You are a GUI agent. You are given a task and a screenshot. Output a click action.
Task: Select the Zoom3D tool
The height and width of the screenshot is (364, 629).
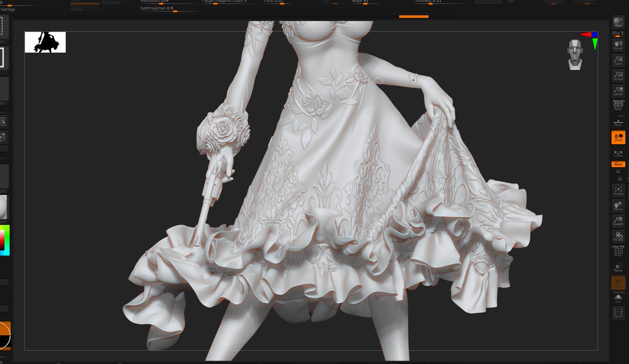(x=618, y=221)
